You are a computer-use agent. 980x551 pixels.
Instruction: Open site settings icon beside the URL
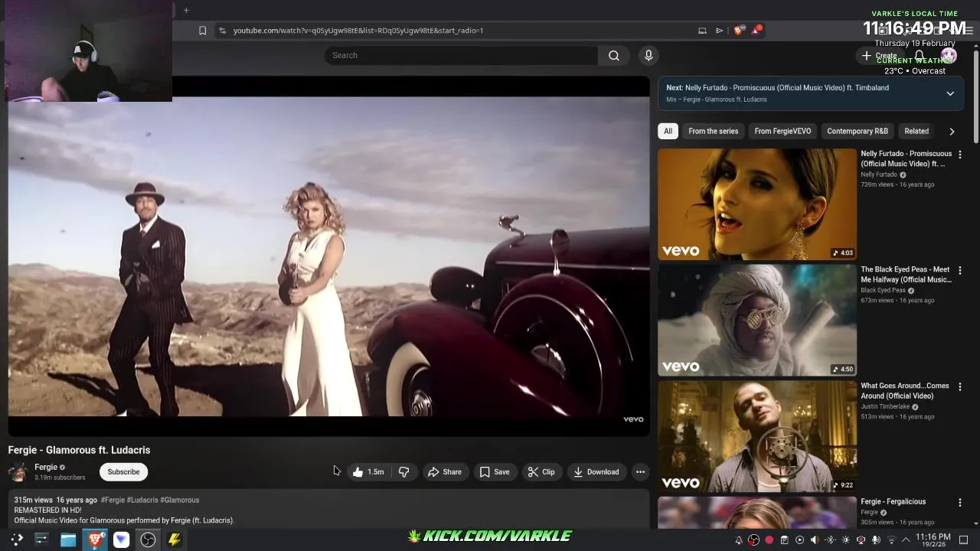tap(222, 31)
